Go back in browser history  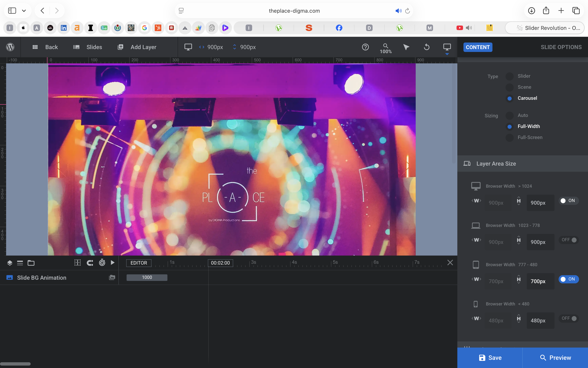(42, 11)
